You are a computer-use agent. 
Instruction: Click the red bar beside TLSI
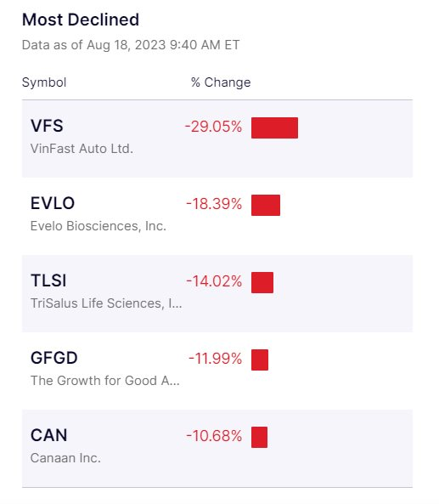point(262,282)
